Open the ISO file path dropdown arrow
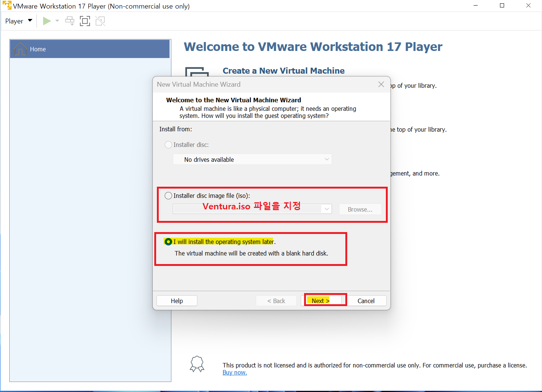The width and height of the screenshot is (542, 392). tap(327, 209)
